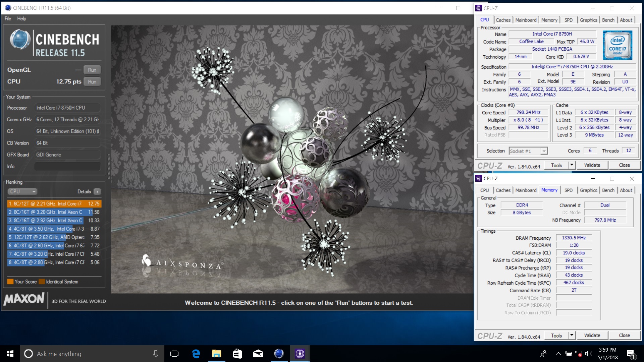The height and width of the screenshot is (362, 644).
Task: Click the Cinebench title bar app icon
Action: [x=8, y=8]
